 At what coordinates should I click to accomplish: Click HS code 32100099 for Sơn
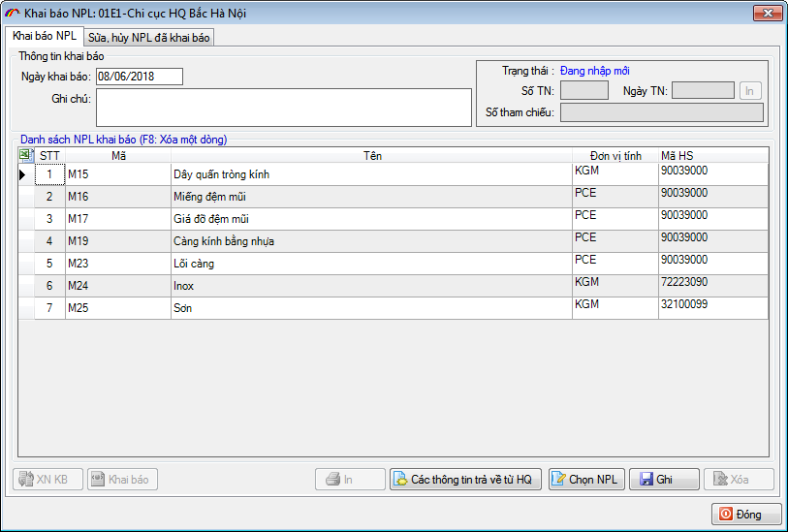pos(712,304)
